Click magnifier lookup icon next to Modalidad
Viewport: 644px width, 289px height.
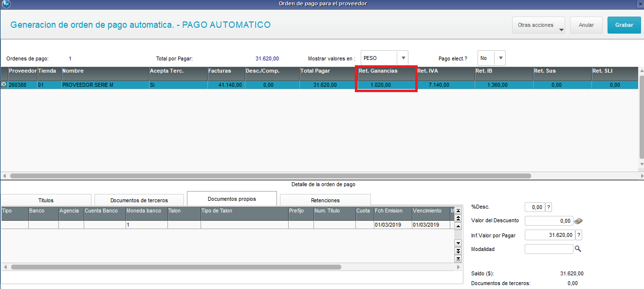coord(578,249)
